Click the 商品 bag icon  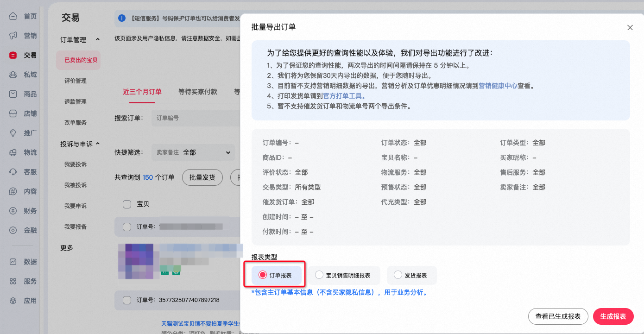13,94
